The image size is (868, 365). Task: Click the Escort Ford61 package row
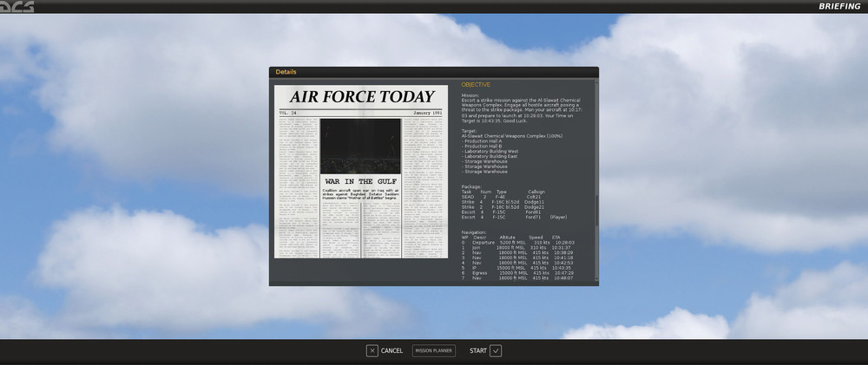(501, 212)
